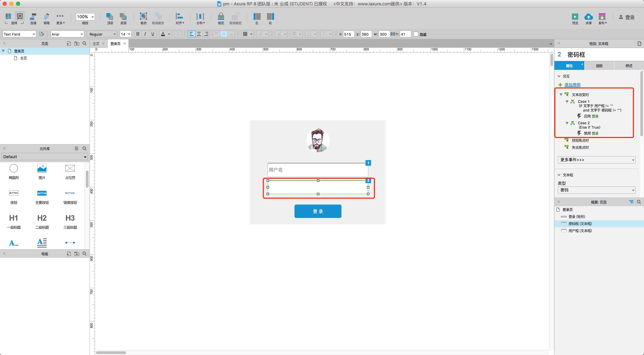Toggle the keep aspect ratio lock icon
The height and width of the screenshot is (355, 644).
click(392, 34)
